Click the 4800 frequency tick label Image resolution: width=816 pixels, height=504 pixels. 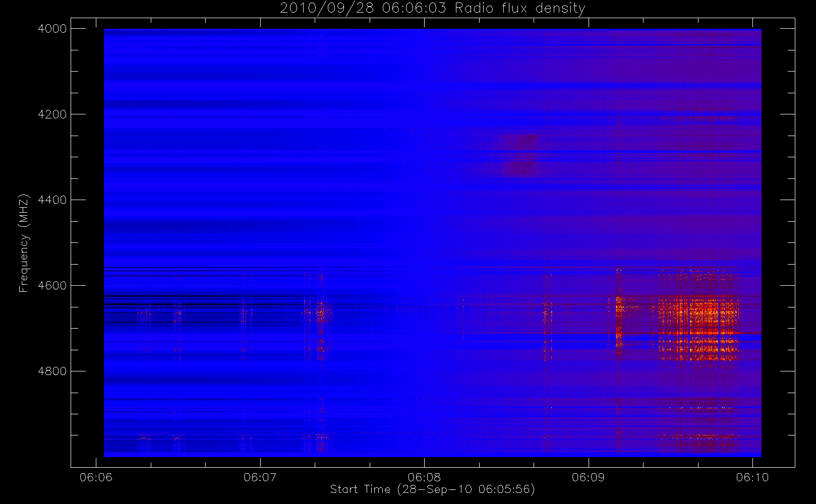[x=52, y=371]
